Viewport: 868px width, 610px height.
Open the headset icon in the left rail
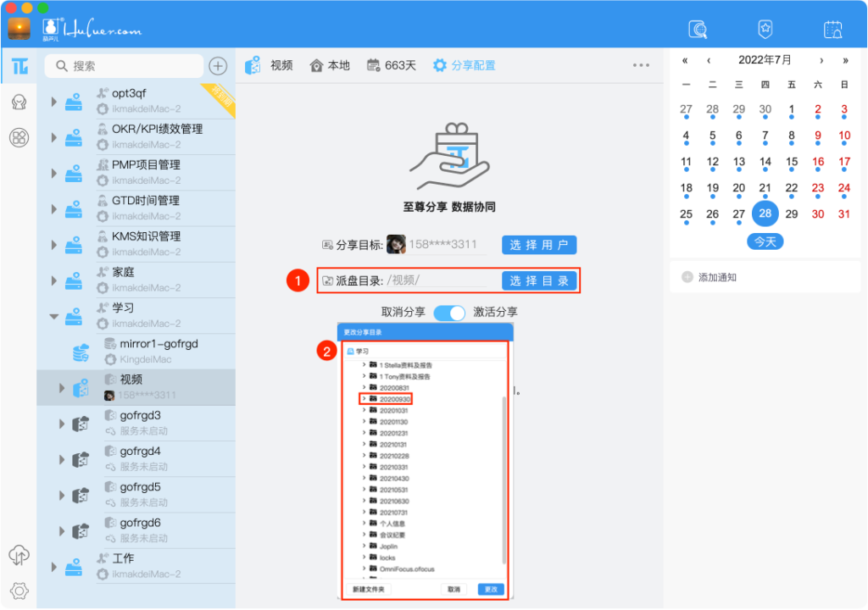[19, 103]
